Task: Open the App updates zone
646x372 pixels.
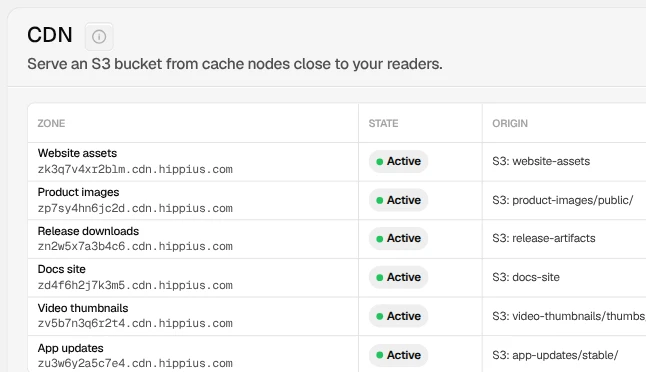Action: point(70,348)
